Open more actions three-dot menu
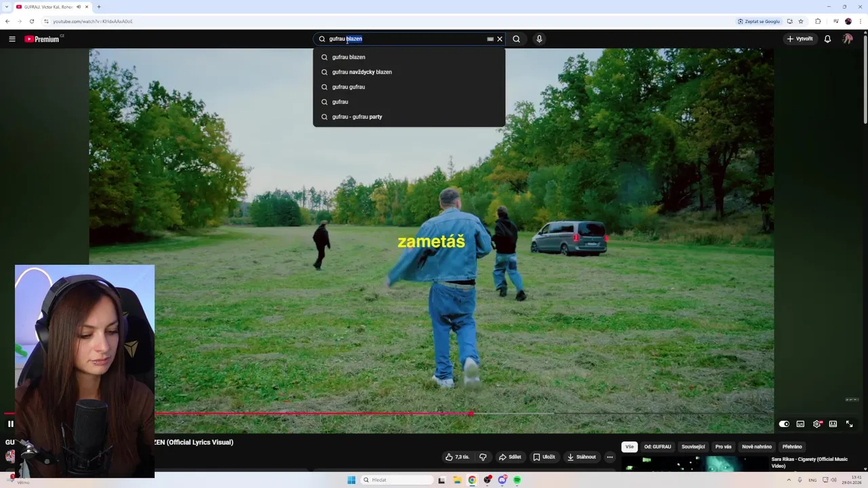The height and width of the screenshot is (488, 868). (610, 457)
